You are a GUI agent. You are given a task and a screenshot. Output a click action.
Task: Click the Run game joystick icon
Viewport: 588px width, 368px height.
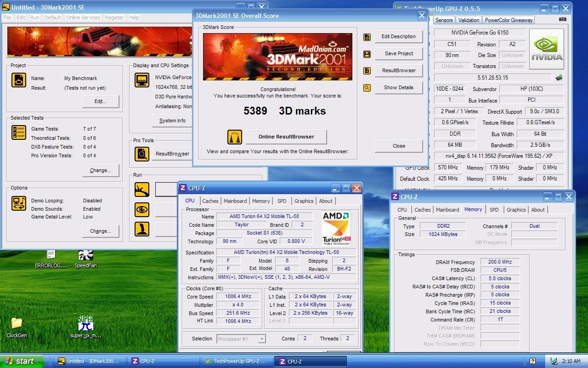click(x=142, y=229)
